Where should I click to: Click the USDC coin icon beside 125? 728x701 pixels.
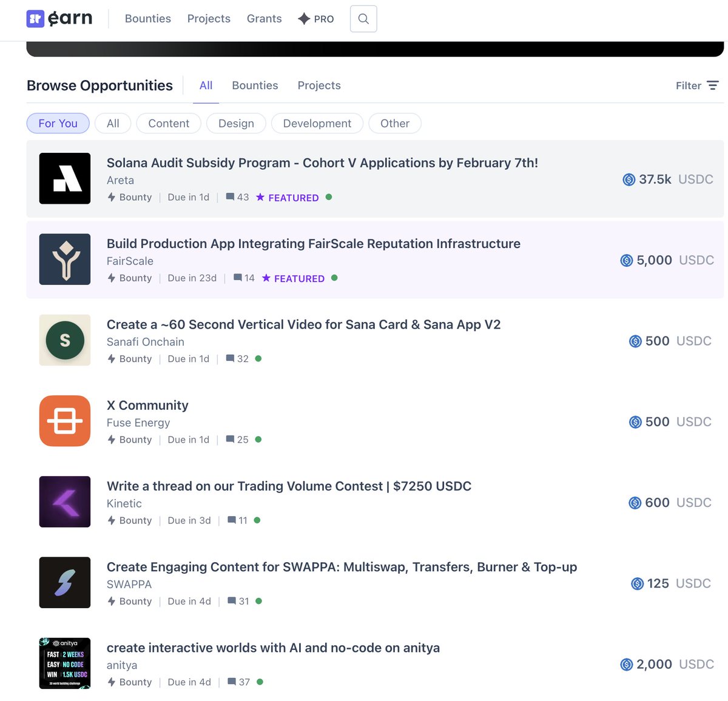click(x=638, y=583)
